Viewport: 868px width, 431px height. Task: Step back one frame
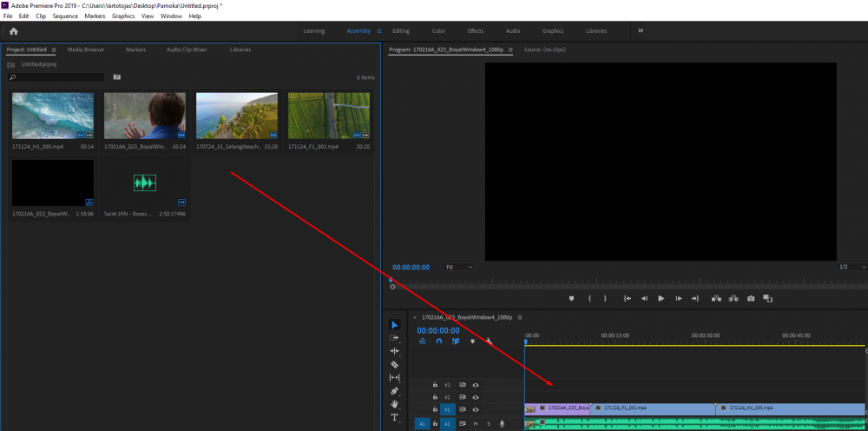(x=644, y=298)
